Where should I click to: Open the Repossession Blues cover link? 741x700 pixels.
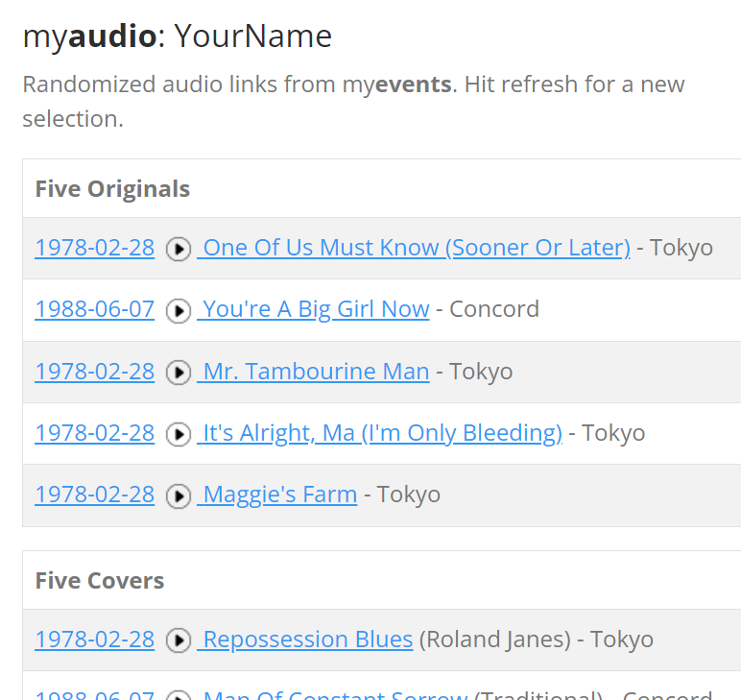click(x=307, y=640)
